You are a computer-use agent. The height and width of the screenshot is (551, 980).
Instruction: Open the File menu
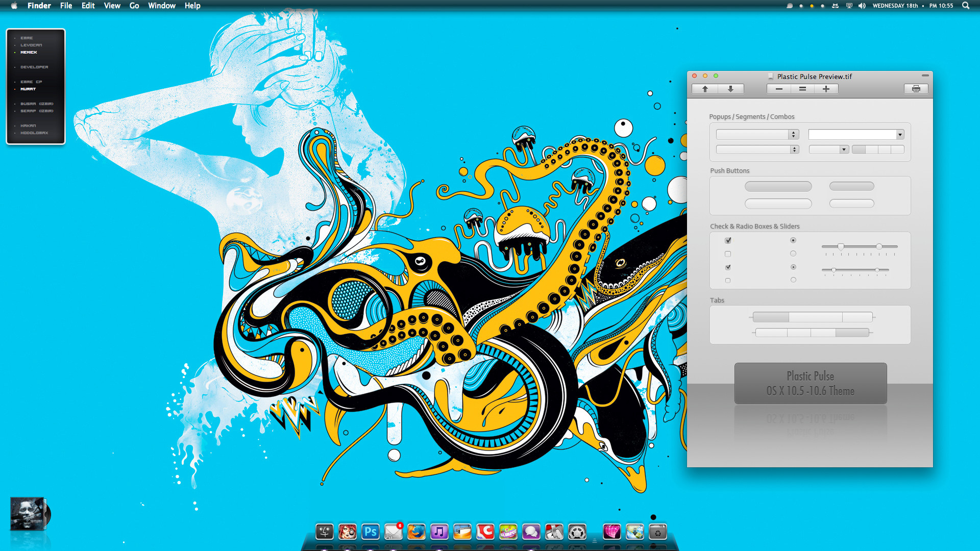[x=66, y=6]
